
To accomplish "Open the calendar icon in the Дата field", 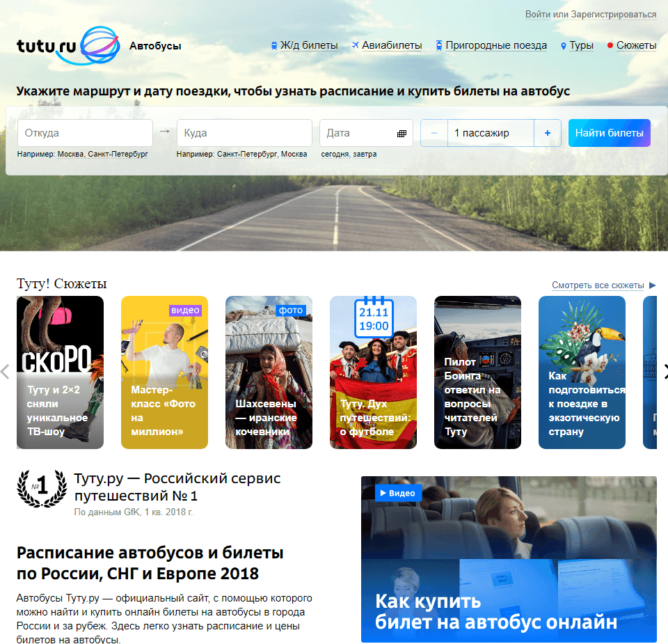I will [x=401, y=134].
